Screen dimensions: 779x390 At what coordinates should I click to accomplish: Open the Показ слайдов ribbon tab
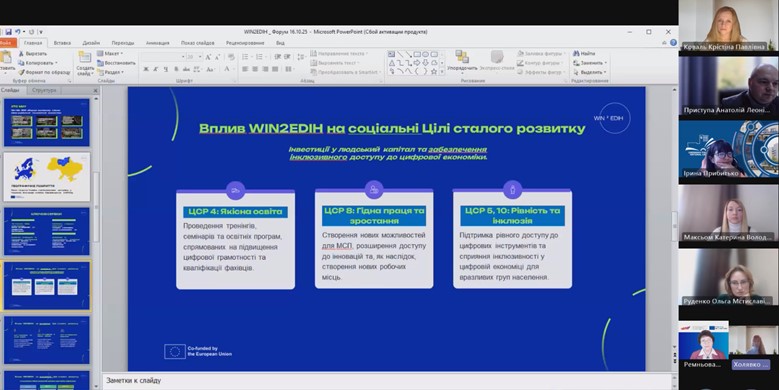[198, 43]
